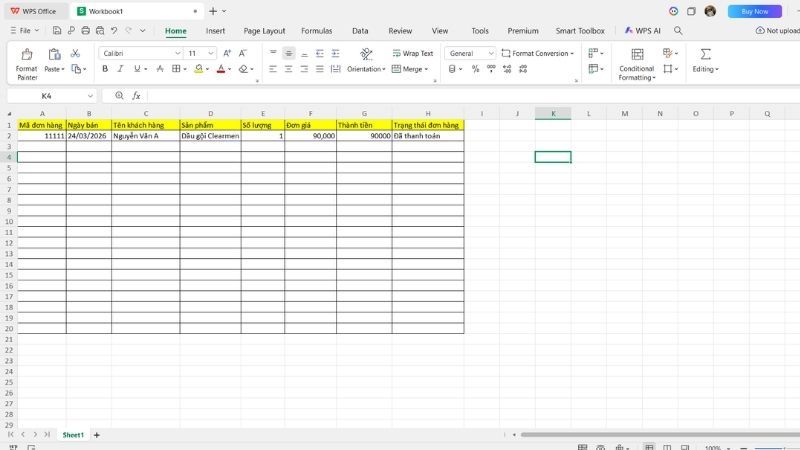
Task: Click the decrease indent icon
Action: pos(320,53)
